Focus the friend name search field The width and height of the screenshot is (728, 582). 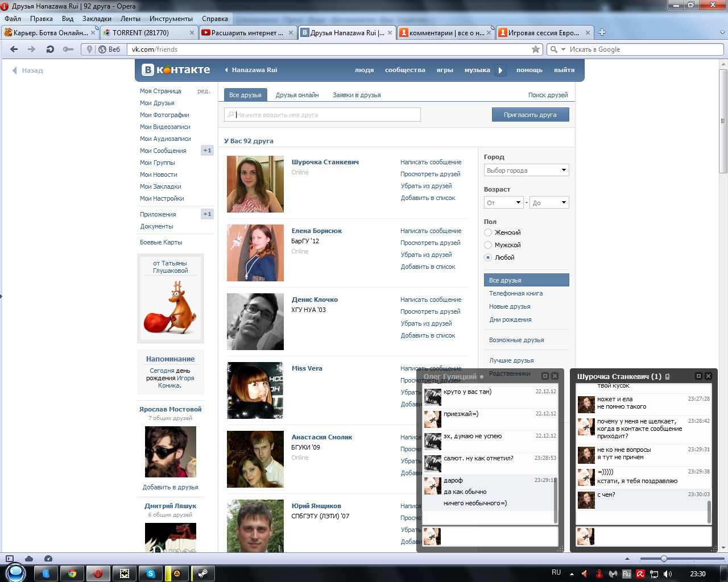pyautogui.click(x=322, y=115)
